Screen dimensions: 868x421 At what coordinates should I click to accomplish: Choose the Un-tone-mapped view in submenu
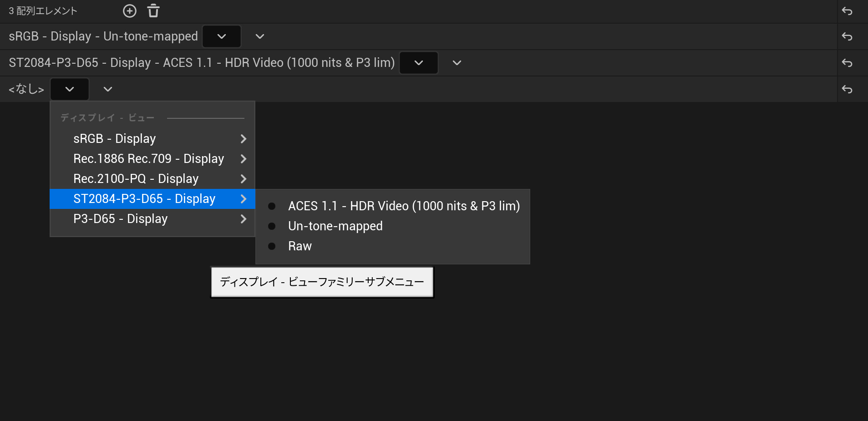335,226
